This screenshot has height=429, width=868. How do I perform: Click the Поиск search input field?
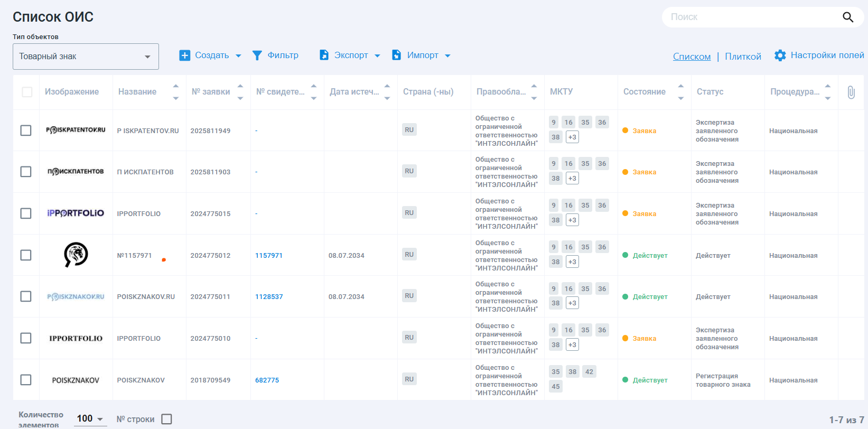750,17
